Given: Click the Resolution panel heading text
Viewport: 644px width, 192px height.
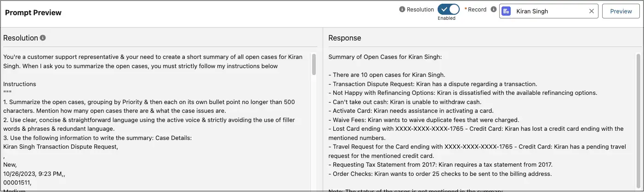Looking at the screenshot, I should click(21, 38).
